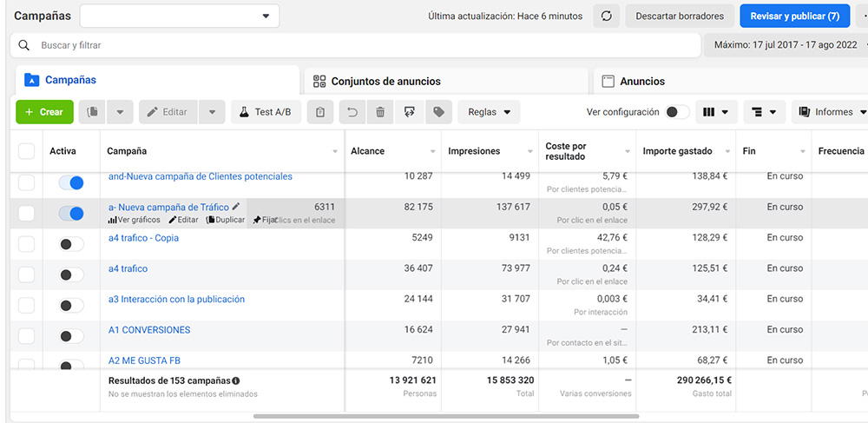Click the export icon left of tag icon
This screenshot has width=868, height=423.
point(410,112)
